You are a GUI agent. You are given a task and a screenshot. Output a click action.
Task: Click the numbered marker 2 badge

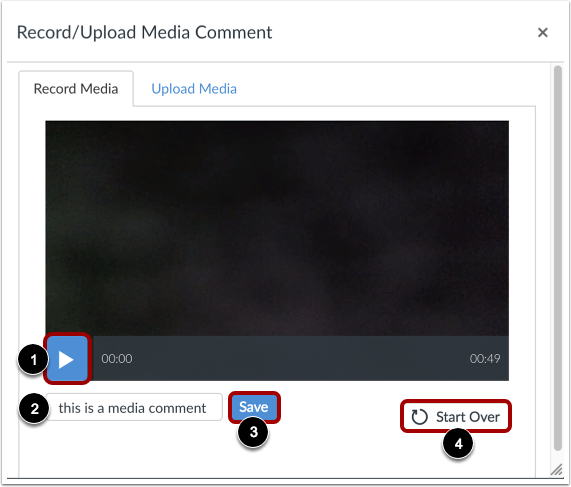34,408
